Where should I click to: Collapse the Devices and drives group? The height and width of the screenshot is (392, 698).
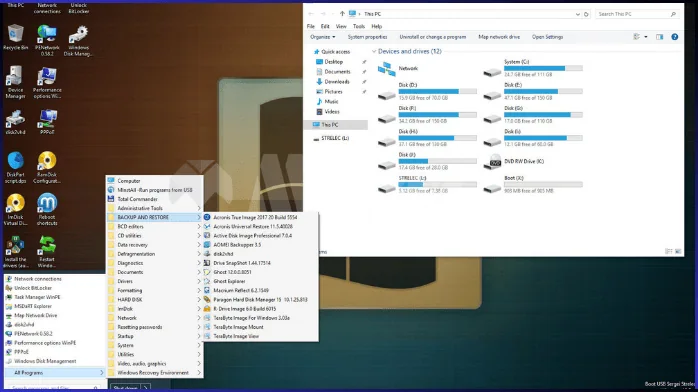[x=374, y=52]
